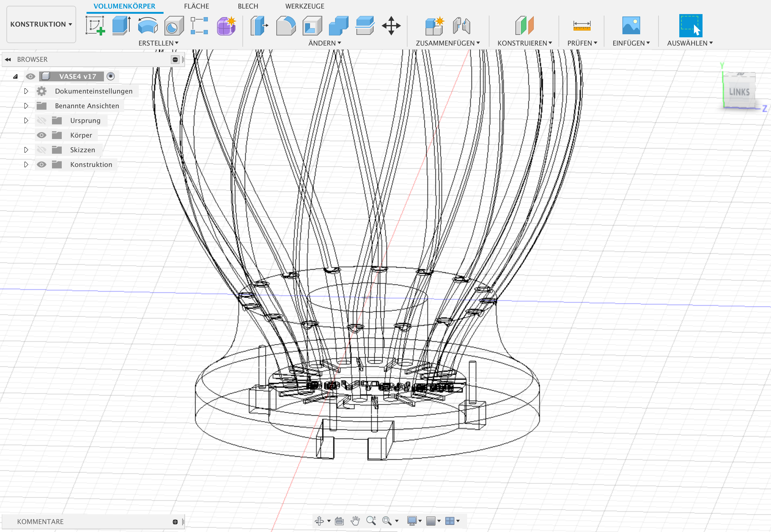
Task: Select the Revolve tool icon
Action: pyautogui.click(x=148, y=25)
